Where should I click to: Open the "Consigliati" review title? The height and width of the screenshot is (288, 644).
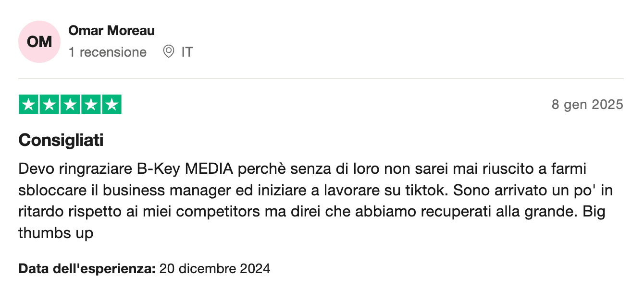pos(61,141)
